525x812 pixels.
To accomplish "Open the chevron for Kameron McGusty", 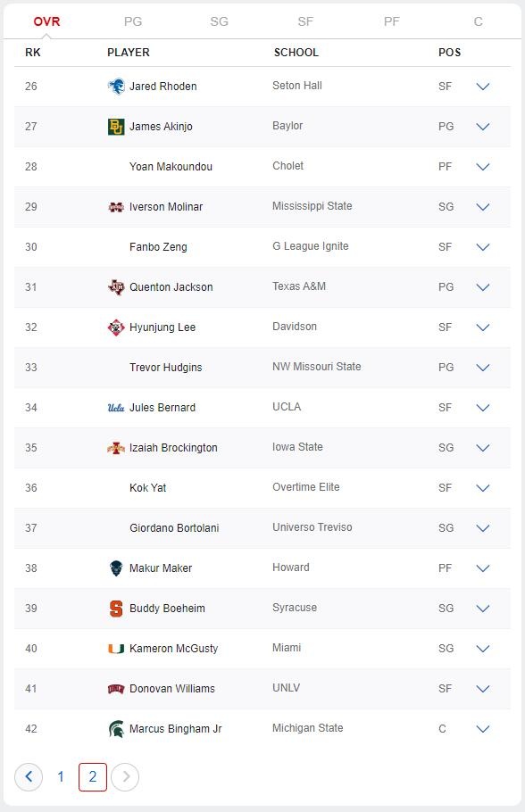I will click(482, 649).
